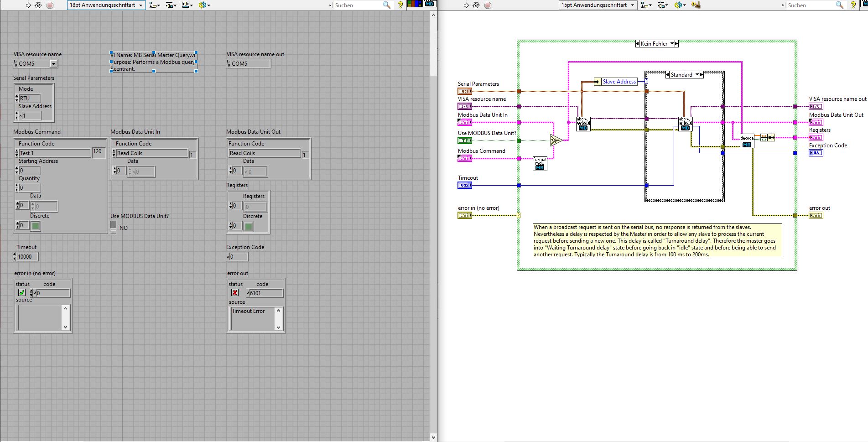This screenshot has height=442, width=868.
Task: Toggle the Discrete LED in Modbus Command
Action: [x=36, y=226]
